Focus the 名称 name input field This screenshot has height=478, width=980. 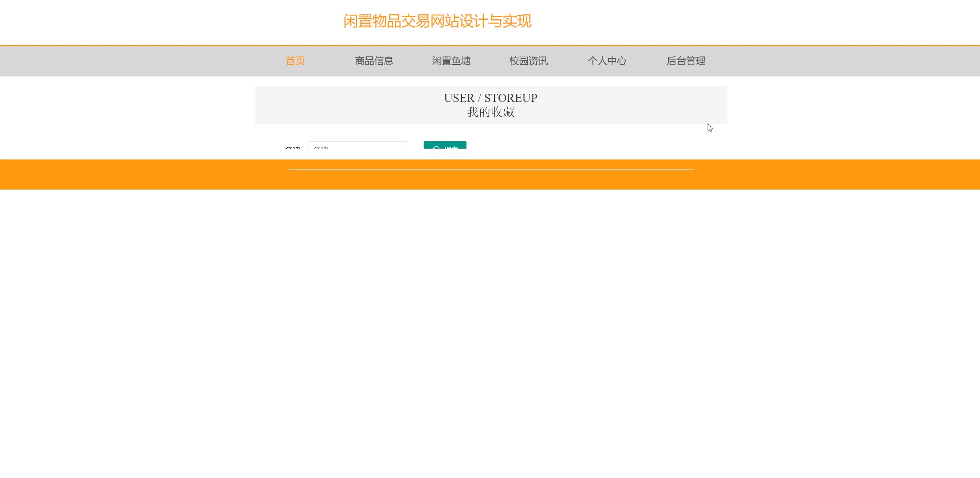[x=357, y=145]
